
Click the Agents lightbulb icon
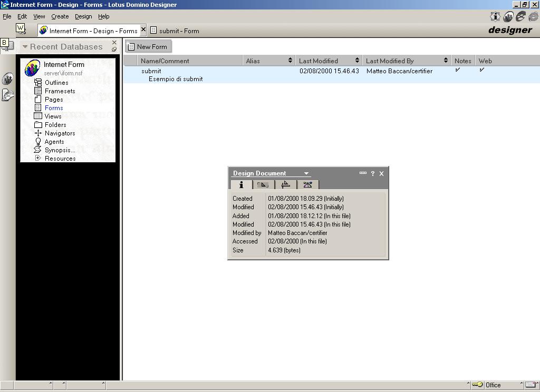tap(38, 141)
